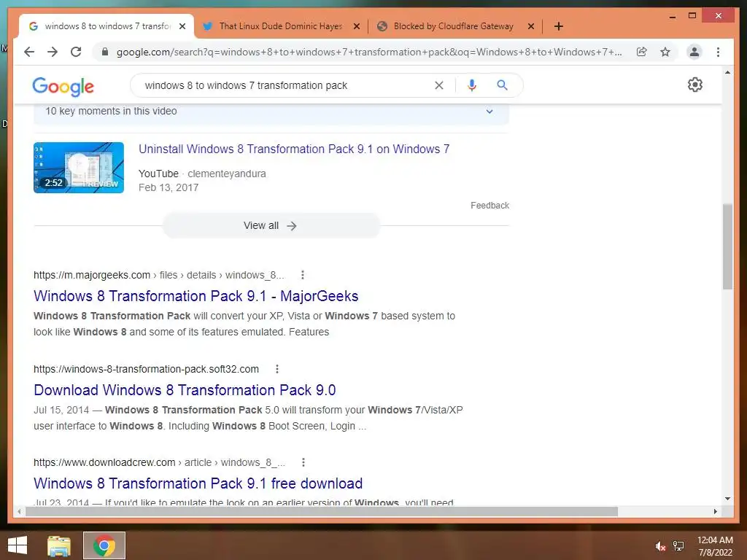Share this page from address bar
The image size is (747, 560).
click(642, 52)
